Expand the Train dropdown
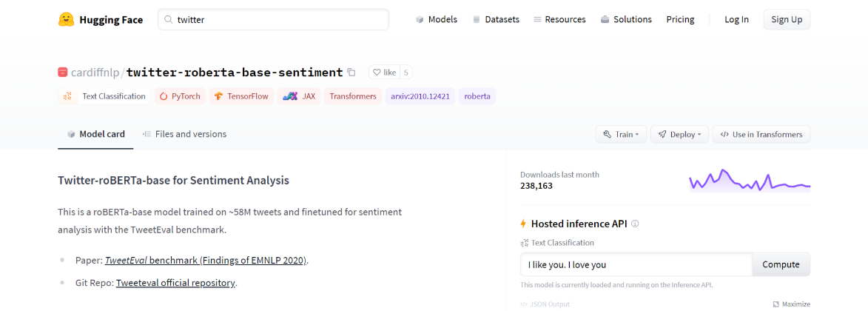Image resolution: width=868 pixels, height=311 pixels. (x=621, y=135)
